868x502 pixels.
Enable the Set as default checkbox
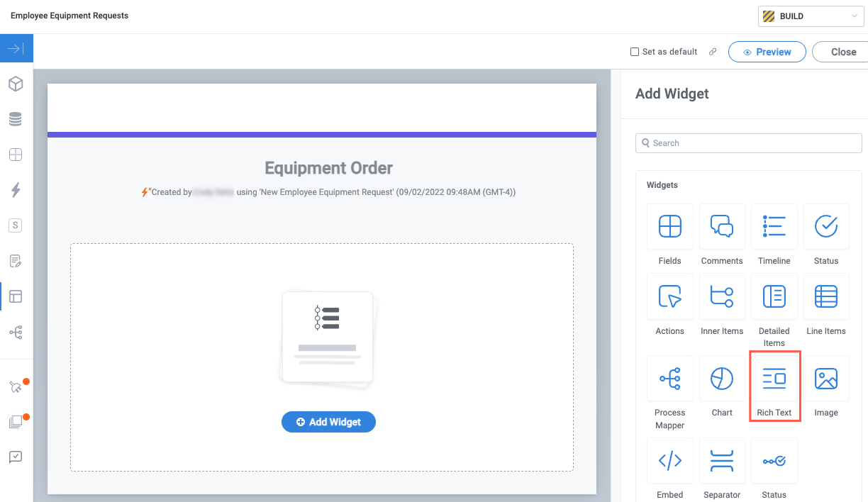pyautogui.click(x=635, y=52)
